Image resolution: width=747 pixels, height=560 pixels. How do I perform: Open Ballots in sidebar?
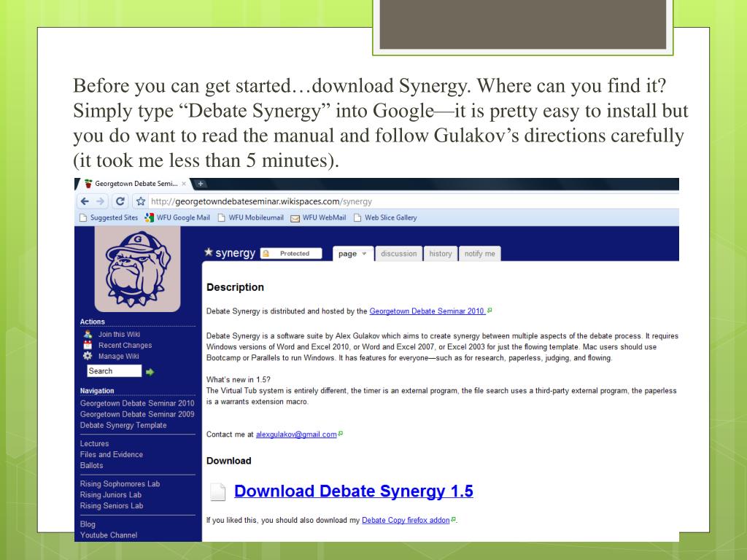pyautogui.click(x=91, y=465)
